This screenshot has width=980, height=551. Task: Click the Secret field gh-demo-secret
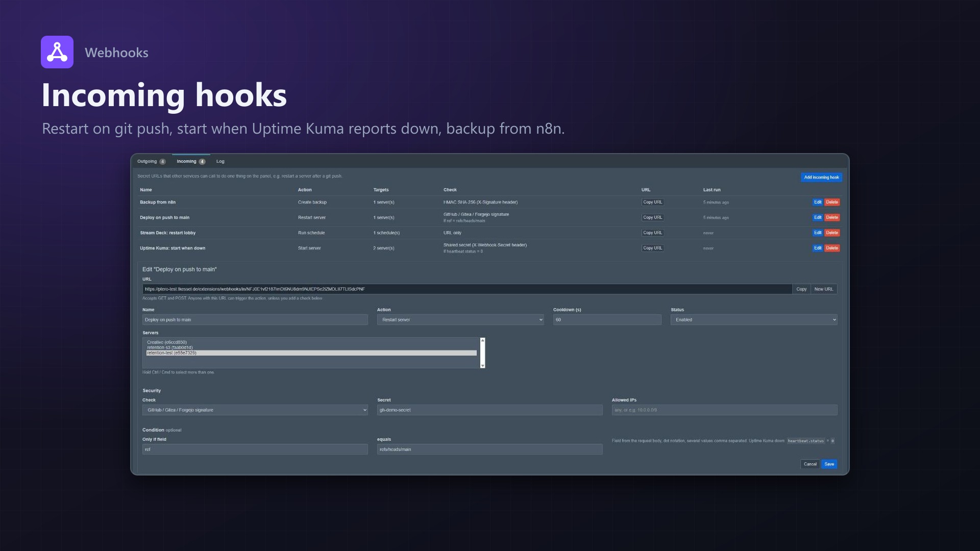489,410
